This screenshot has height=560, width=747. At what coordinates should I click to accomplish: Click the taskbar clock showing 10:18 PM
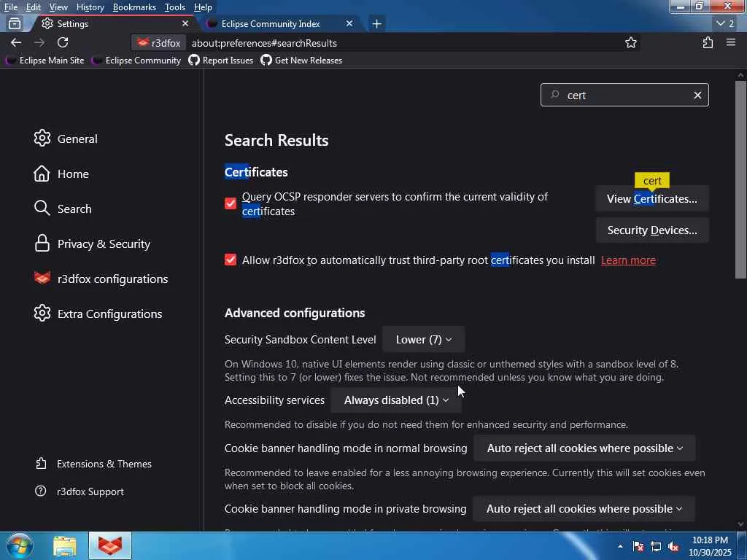(710, 546)
